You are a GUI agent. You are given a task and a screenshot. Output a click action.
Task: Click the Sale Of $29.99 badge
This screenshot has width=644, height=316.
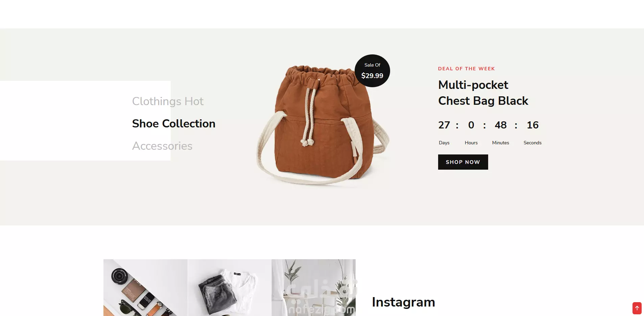372,71
